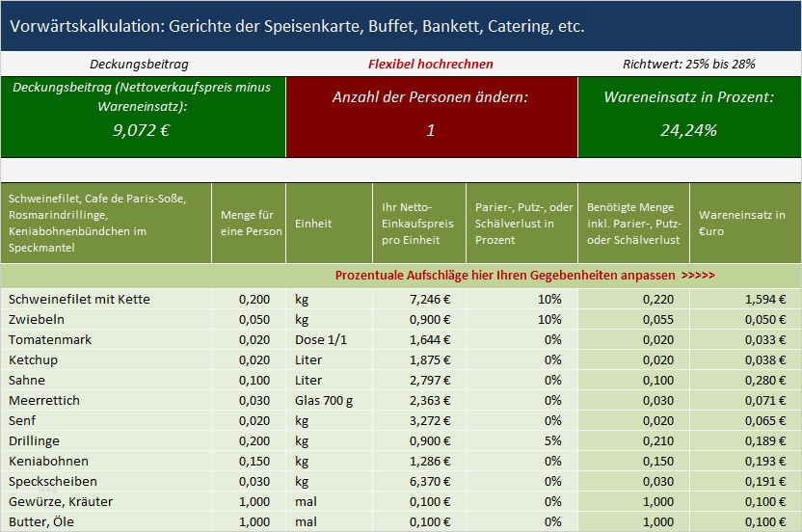
Task: Click the Meerrettich price 2,363 €
Action: coord(430,401)
